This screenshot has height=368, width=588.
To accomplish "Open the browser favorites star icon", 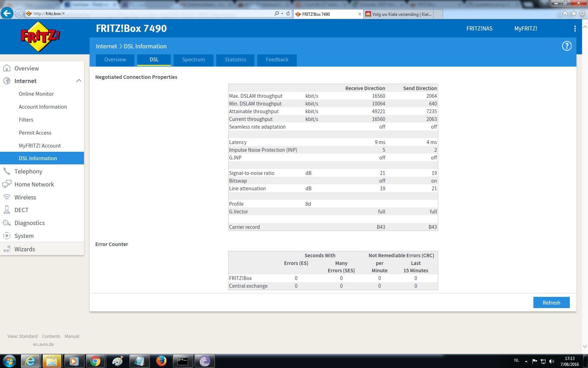I will 574,14.
